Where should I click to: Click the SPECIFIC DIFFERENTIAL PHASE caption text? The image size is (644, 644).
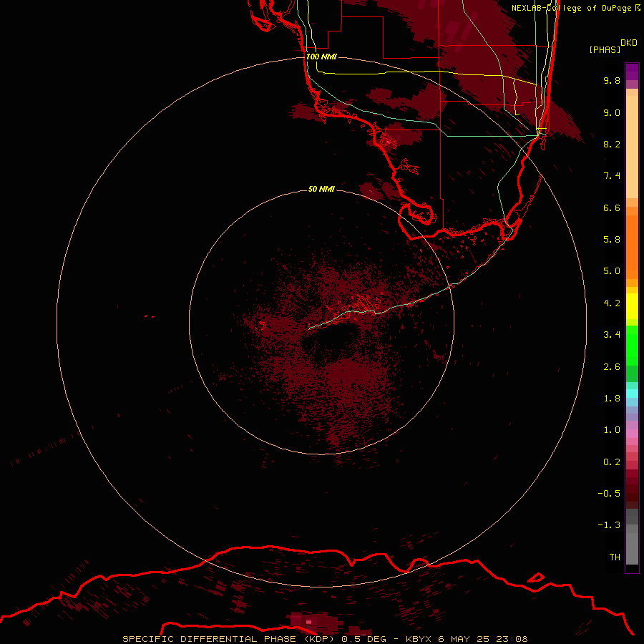coord(209,639)
